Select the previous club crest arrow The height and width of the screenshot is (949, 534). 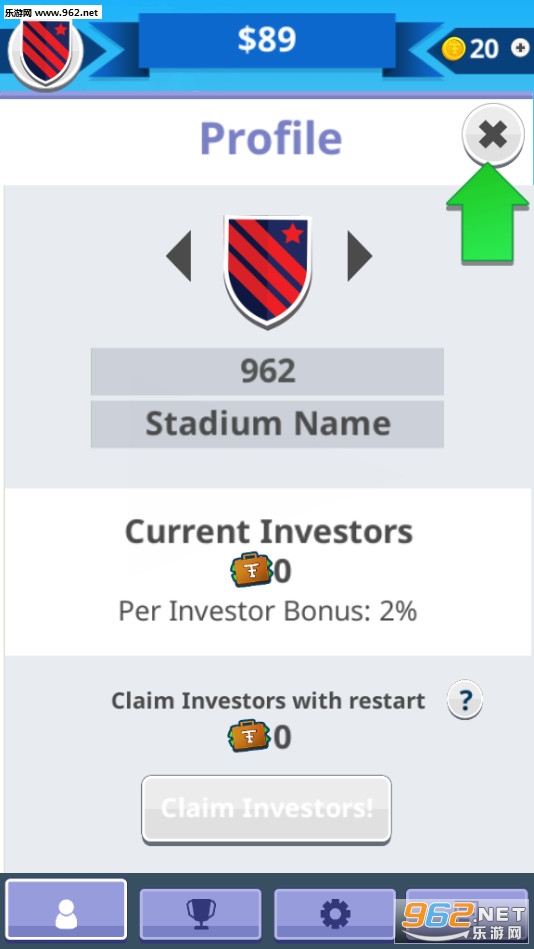[179, 256]
